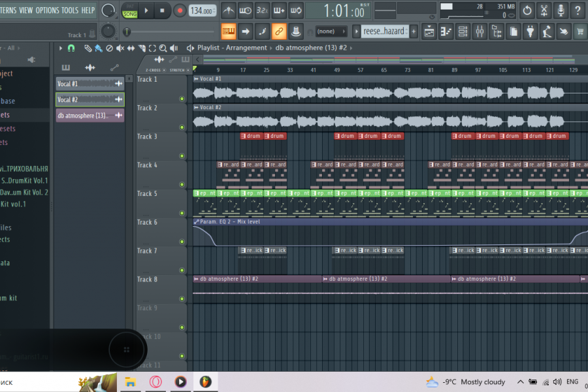Toggle the auto-scrolling arrow icon
This screenshot has width=588, height=392.
click(245, 31)
